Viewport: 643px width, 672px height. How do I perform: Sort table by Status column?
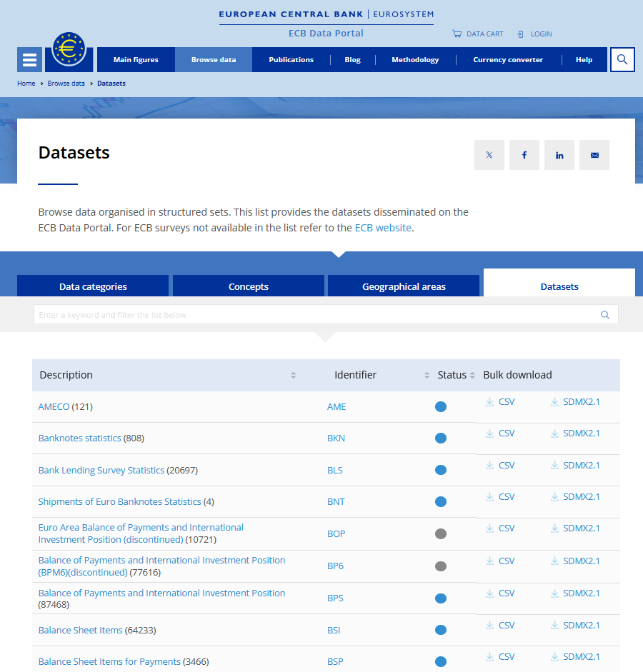click(x=472, y=375)
